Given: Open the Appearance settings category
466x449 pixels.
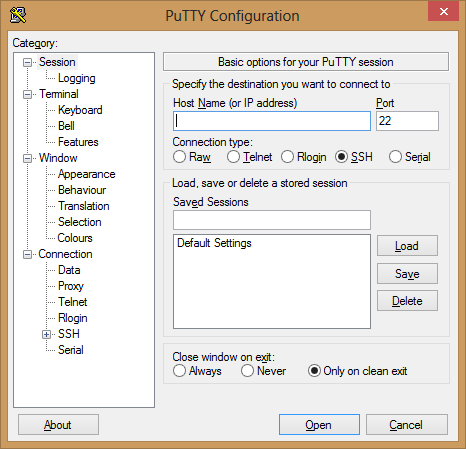Looking at the screenshot, I should click(x=87, y=174).
